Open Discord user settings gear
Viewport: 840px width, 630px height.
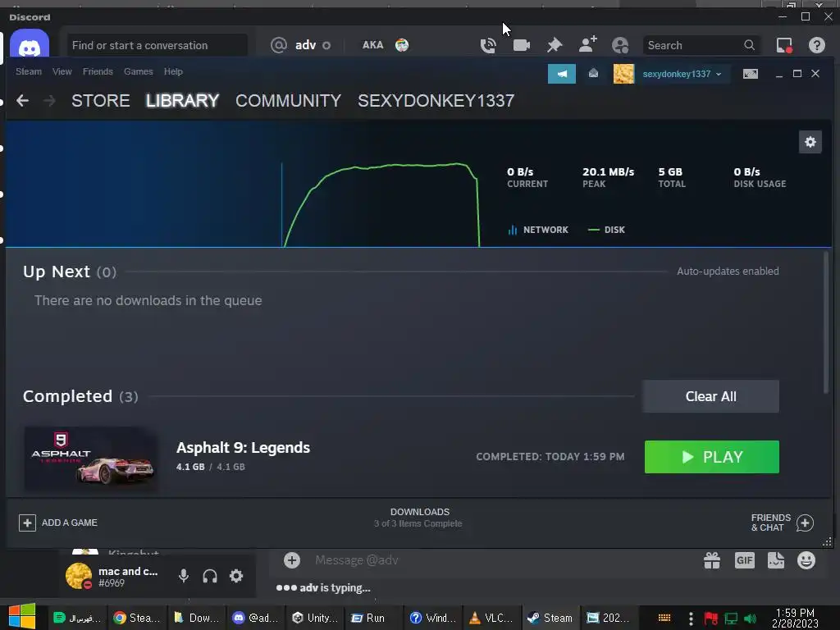236,576
